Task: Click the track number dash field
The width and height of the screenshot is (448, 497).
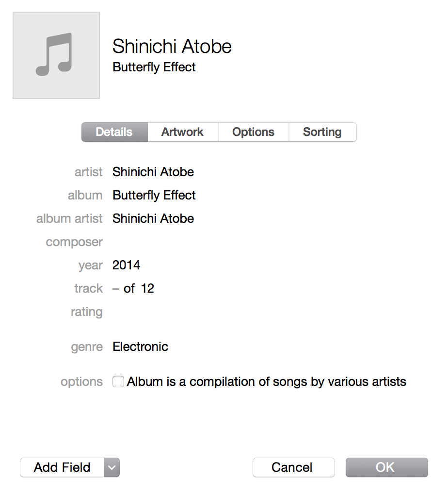Action: click(x=115, y=289)
